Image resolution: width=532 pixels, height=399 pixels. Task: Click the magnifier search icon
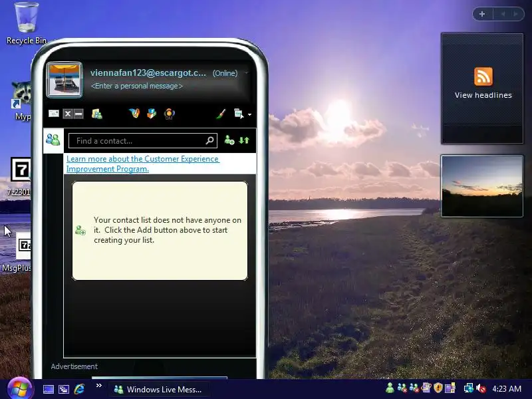click(209, 140)
